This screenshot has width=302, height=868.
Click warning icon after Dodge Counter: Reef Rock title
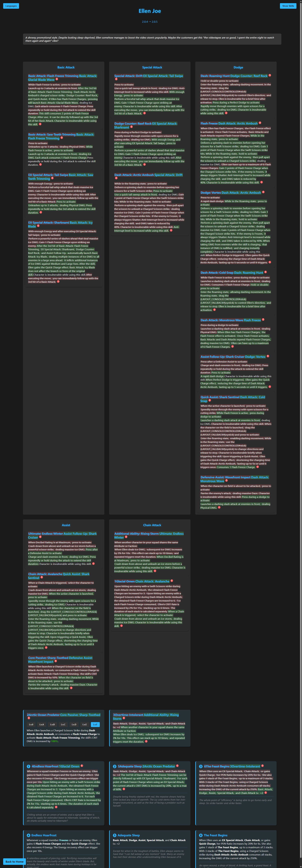tap(270, 76)
